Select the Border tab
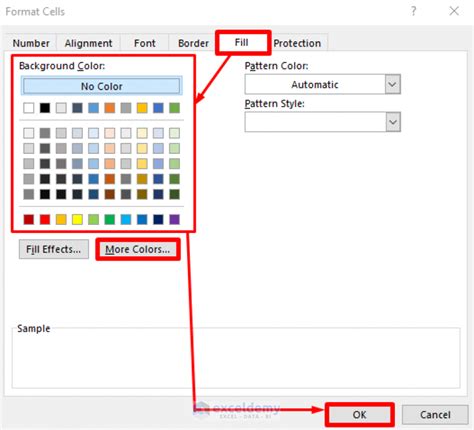This screenshot has width=474, height=430. coord(193,43)
